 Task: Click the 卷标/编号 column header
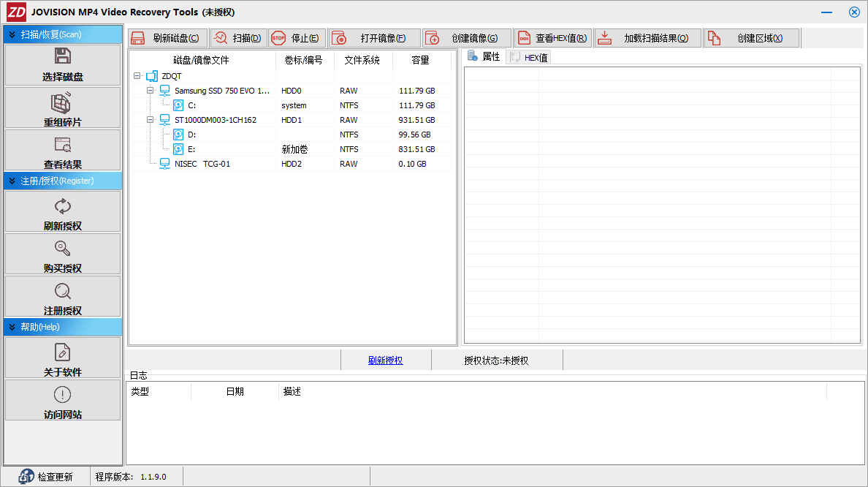point(303,60)
